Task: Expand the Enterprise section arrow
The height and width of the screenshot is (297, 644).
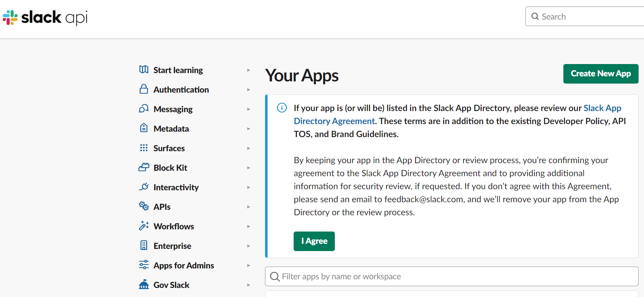Action: click(x=248, y=246)
